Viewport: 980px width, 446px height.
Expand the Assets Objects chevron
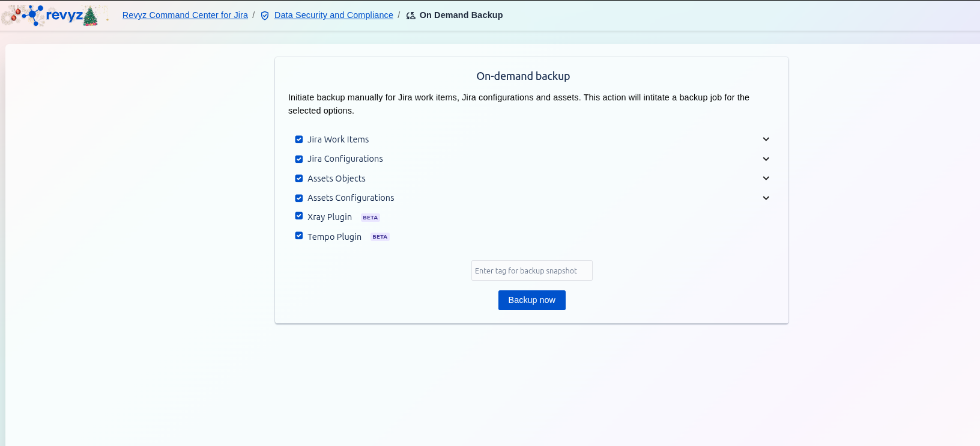(766, 179)
